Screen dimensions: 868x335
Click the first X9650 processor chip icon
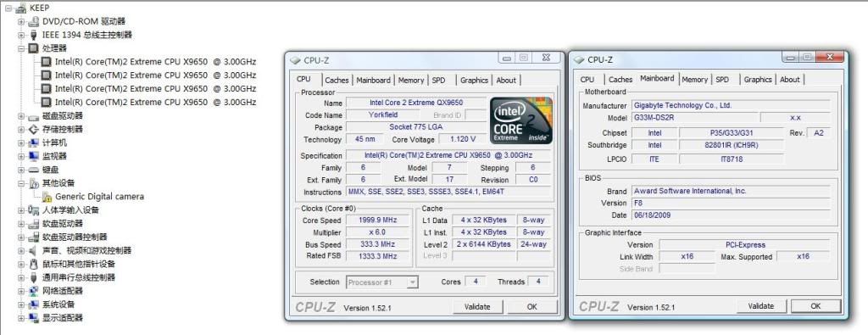click(47, 61)
